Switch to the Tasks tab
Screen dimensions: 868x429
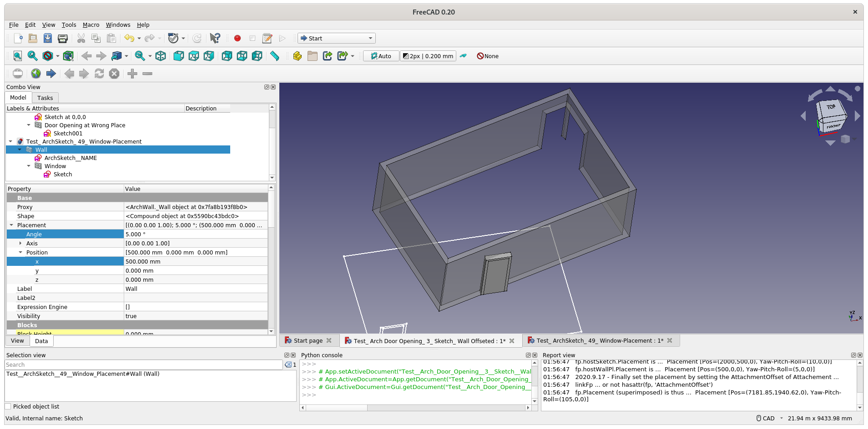click(45, 98)
